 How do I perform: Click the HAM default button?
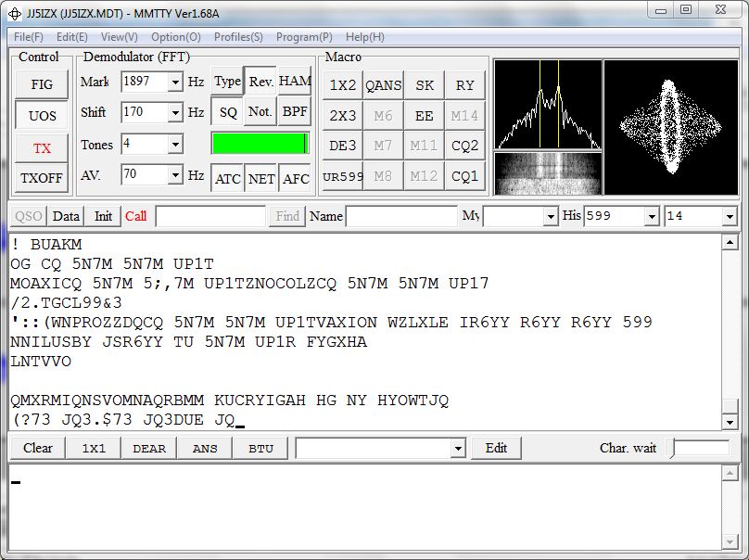click(x=295, y=82)
